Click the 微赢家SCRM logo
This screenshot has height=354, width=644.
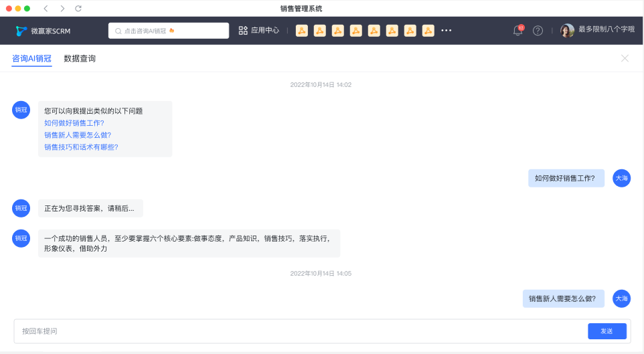point(43,31)
